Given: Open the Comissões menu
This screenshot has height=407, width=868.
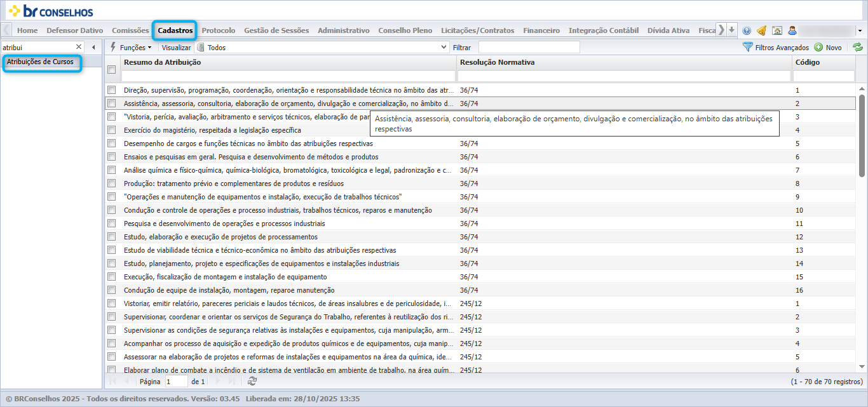Looking at the screenshot, I should tap(130, 30).
